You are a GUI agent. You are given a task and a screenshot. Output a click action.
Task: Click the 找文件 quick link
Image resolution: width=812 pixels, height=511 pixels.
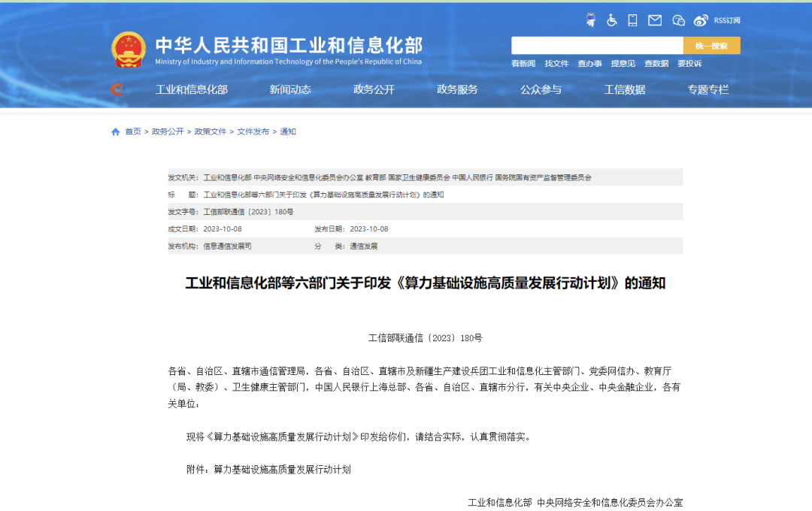click(556, 63)
